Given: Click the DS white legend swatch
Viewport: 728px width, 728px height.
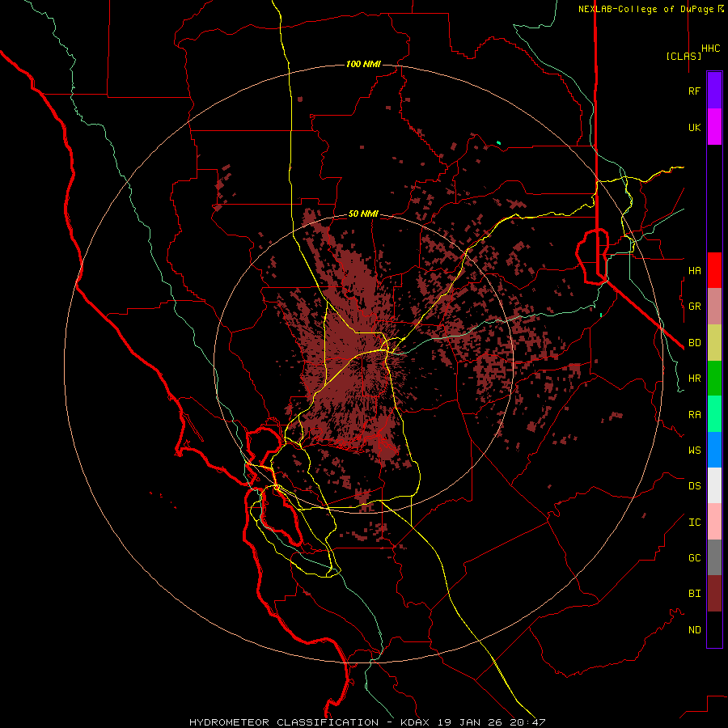Looking at the screenshot, I should pyautogui.click(x=714, y=485).
